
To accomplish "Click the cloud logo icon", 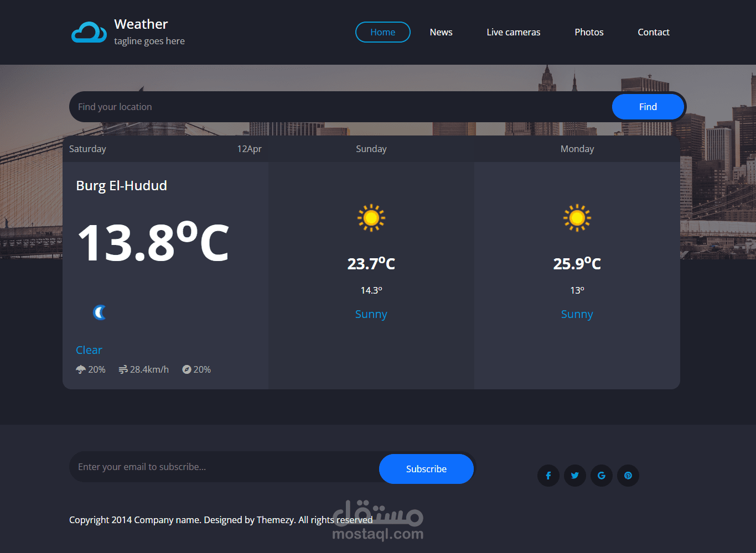I will click(x=89, y=33).
